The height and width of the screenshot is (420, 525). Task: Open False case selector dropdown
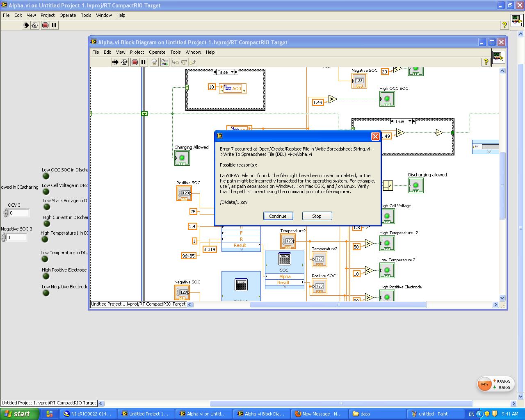coord(232,72)
